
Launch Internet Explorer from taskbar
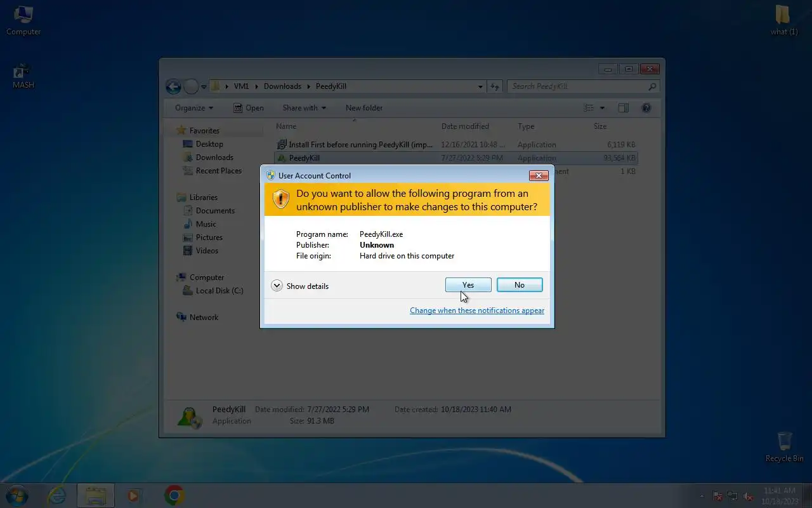57,495
